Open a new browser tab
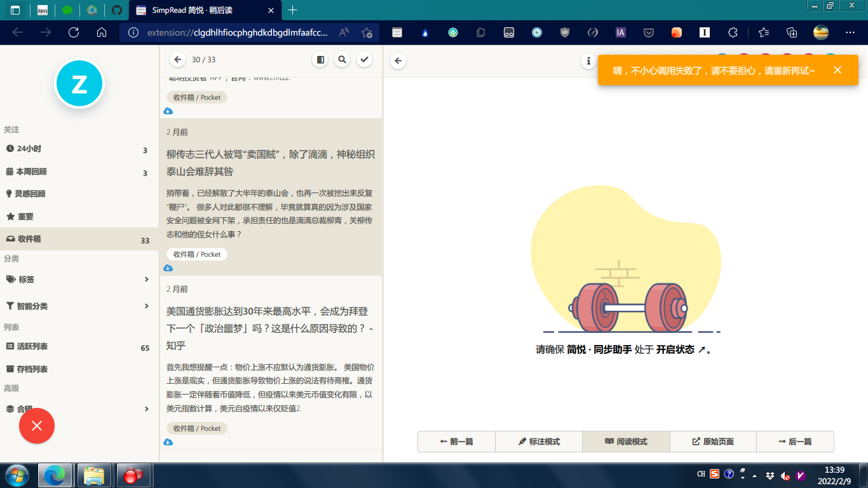Viewport: 868px width, 488px height. click(292, 10)
